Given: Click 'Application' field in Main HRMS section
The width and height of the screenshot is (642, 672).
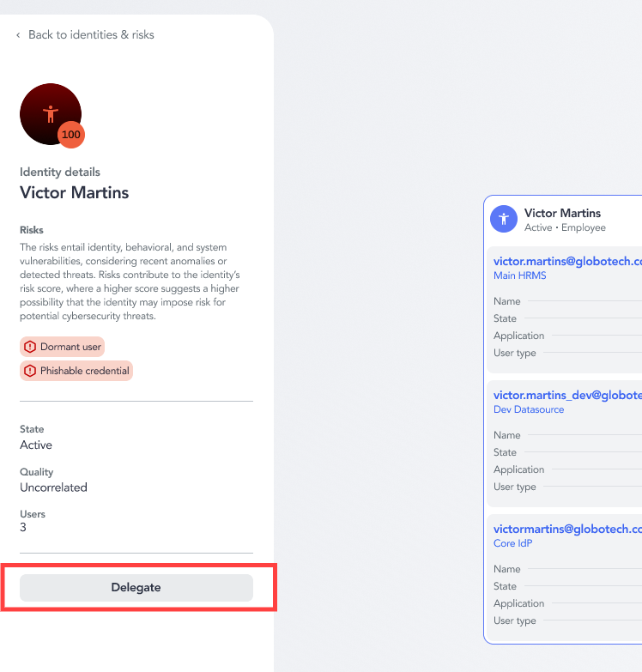Looking at the screenshot, I should (x=567, y=336).
